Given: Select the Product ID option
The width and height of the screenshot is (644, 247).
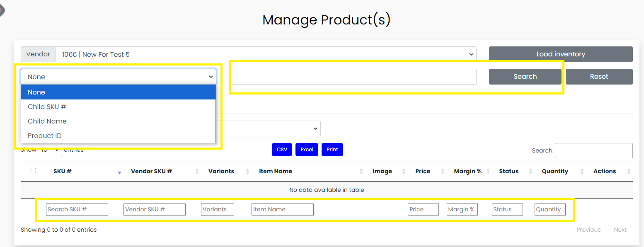Looking at the screenshot, I should 45,136.
